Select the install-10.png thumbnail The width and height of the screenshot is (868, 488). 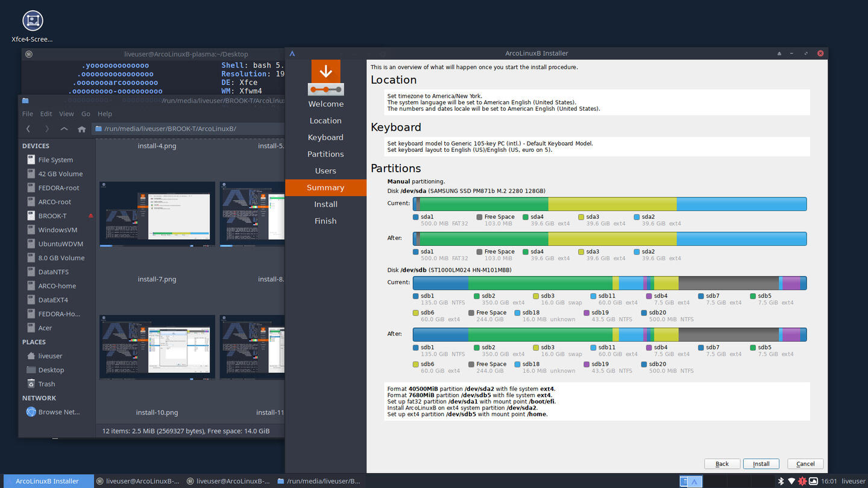point(157,347)
